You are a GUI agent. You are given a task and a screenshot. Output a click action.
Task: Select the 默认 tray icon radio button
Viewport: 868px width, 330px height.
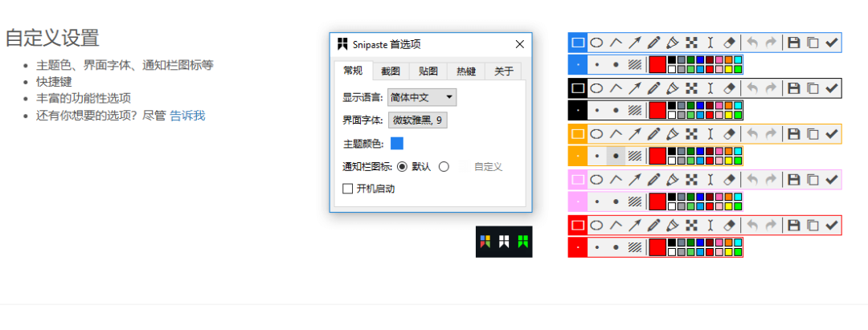403,166
